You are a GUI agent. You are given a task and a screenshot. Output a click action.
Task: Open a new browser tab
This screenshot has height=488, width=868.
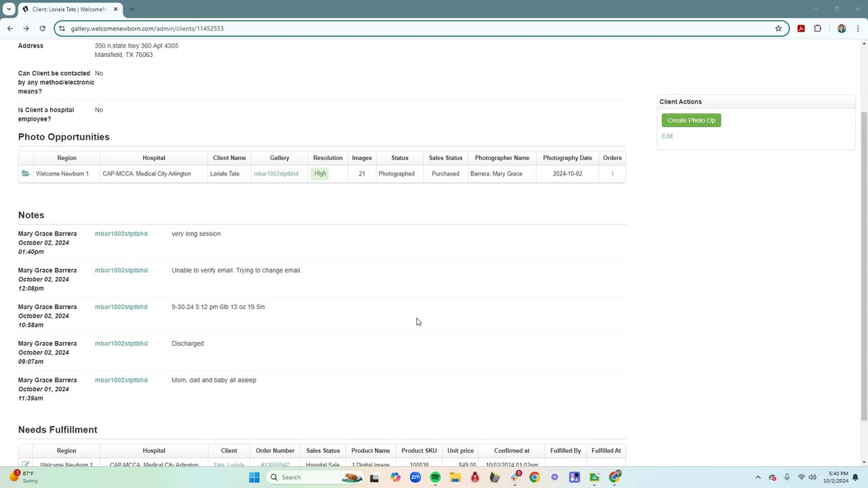[x=132, y=9]
